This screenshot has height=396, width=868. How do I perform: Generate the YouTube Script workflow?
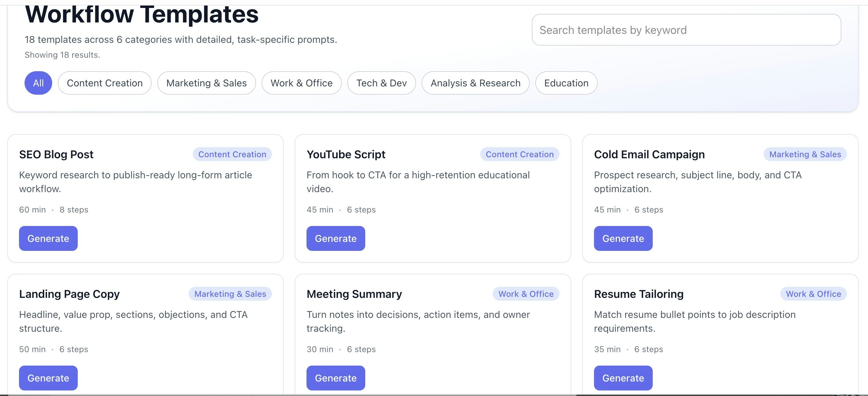(x=336, y=238)
